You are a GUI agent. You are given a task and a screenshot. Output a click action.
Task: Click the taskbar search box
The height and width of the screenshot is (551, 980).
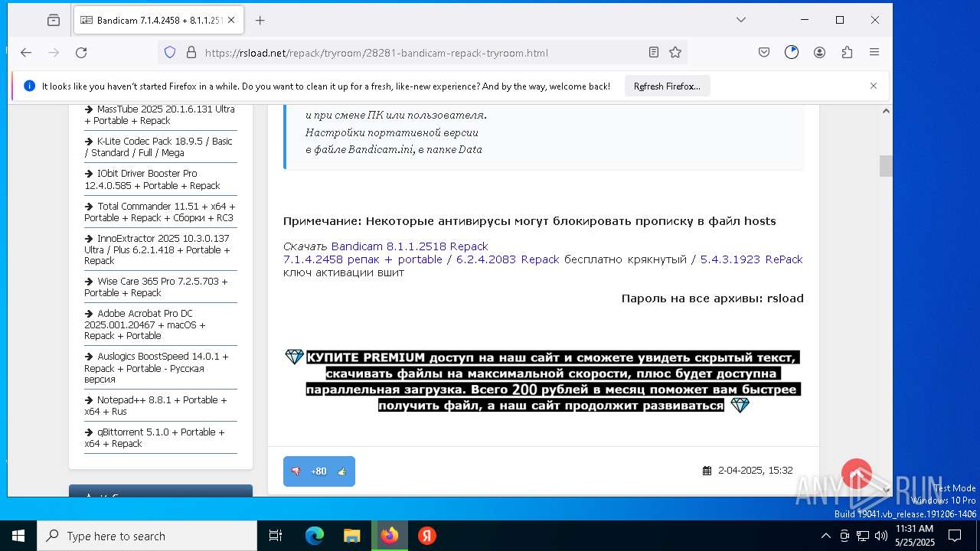click(x=147, y=536)
